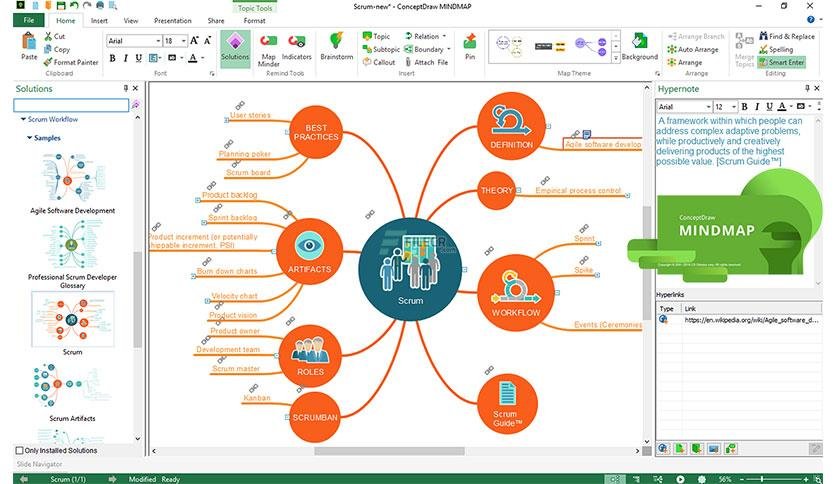Open the File menu
The image size is (836, 484).
29,20
